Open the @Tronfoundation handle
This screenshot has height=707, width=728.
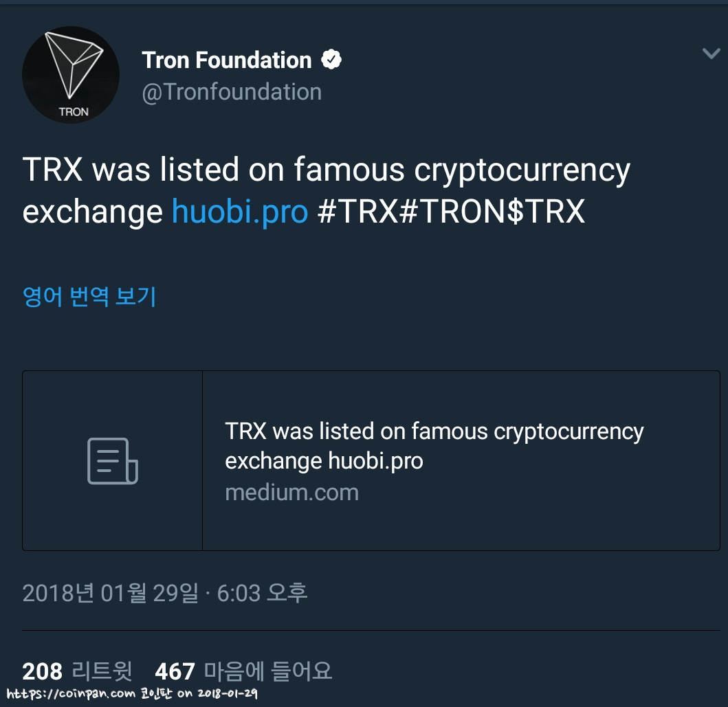[232, 91]
